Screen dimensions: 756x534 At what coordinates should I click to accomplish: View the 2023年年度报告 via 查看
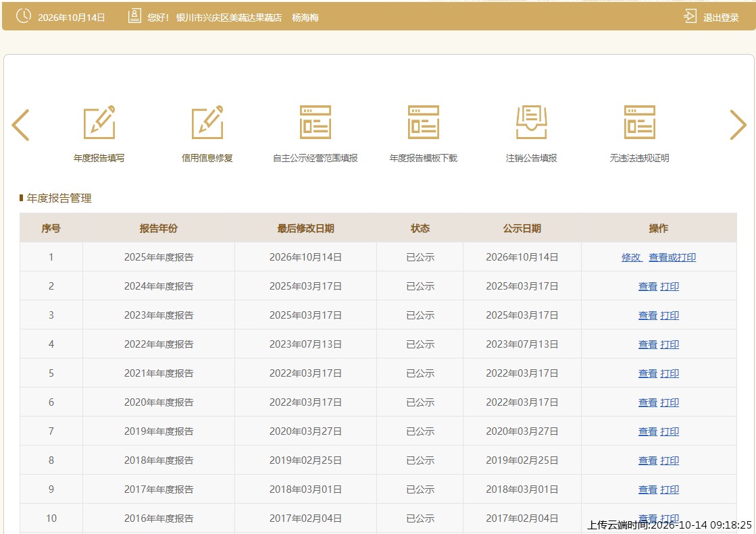pyautogui.click(x=647, y=315)
